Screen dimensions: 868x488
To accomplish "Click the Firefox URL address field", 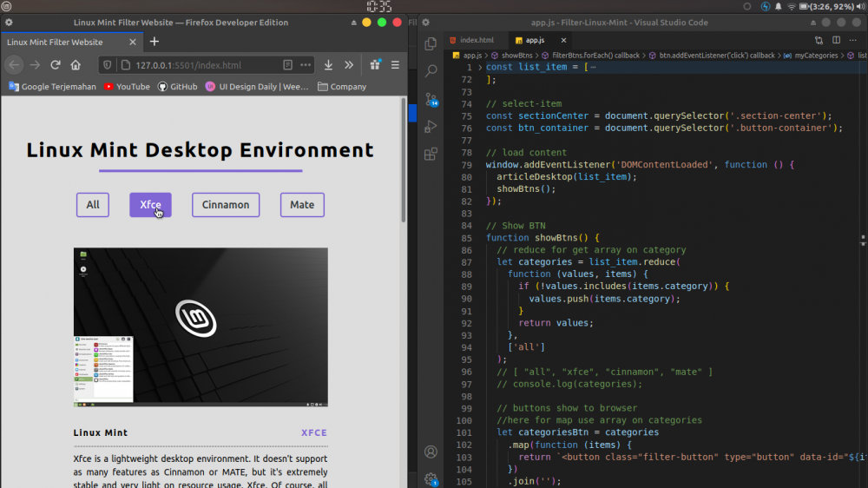I will point(205,65).
